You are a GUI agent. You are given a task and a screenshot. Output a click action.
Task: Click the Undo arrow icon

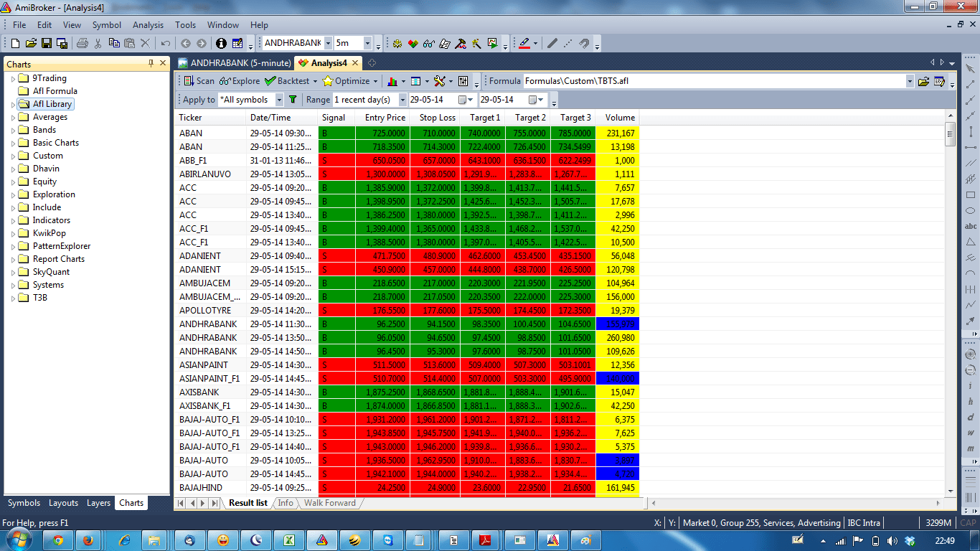click(x=166, y=43)
